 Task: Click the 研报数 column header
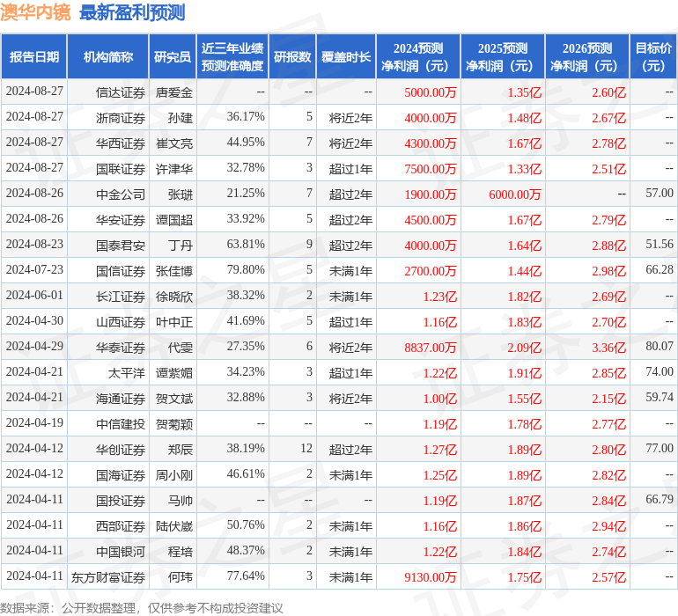pyautogui.click(x=292, y=56)
